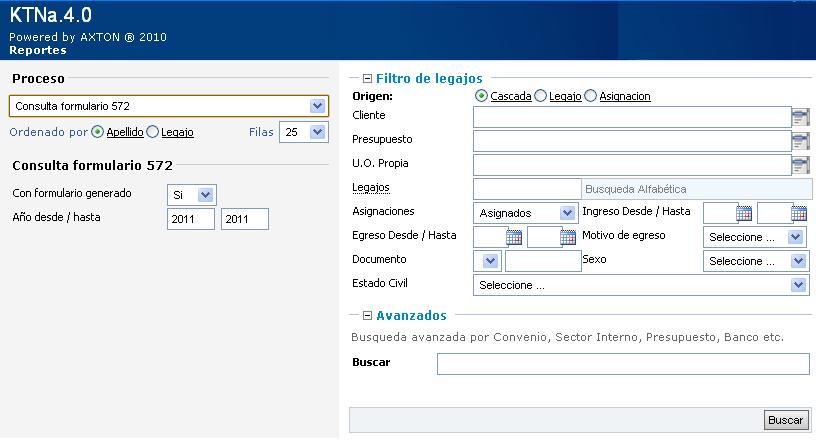Screen dimensions: 816x442
Task: Choose Legajo sort order radio
Action: (x=152, y=132)
